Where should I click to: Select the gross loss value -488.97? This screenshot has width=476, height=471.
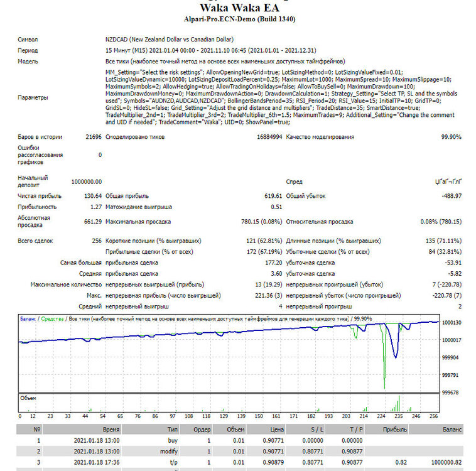(x=452, y=196)
